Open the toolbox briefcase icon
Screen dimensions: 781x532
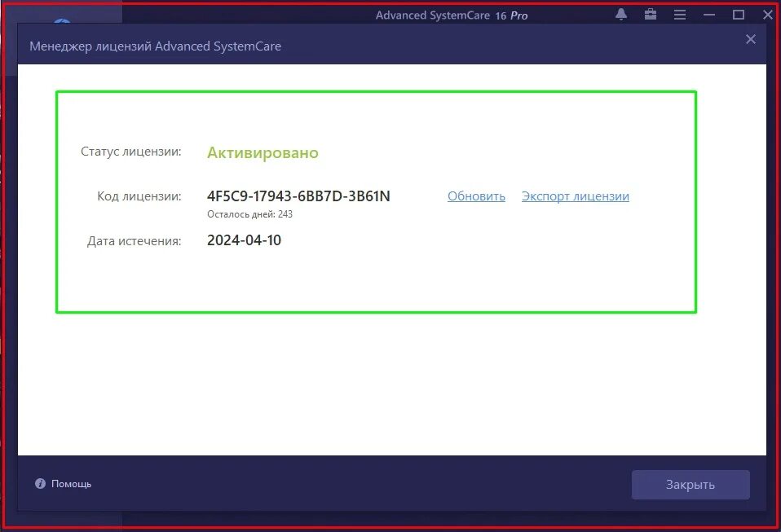point(650,15)
